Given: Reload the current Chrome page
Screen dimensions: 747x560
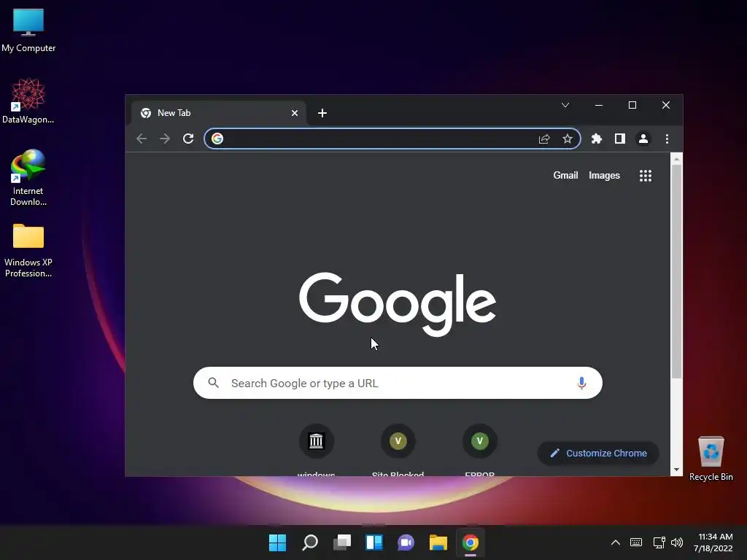Looking at the screenshot, I should click(188, 139).
